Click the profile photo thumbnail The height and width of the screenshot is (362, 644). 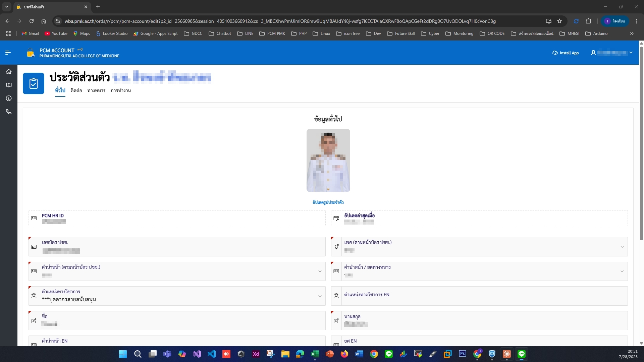(328, 160)
